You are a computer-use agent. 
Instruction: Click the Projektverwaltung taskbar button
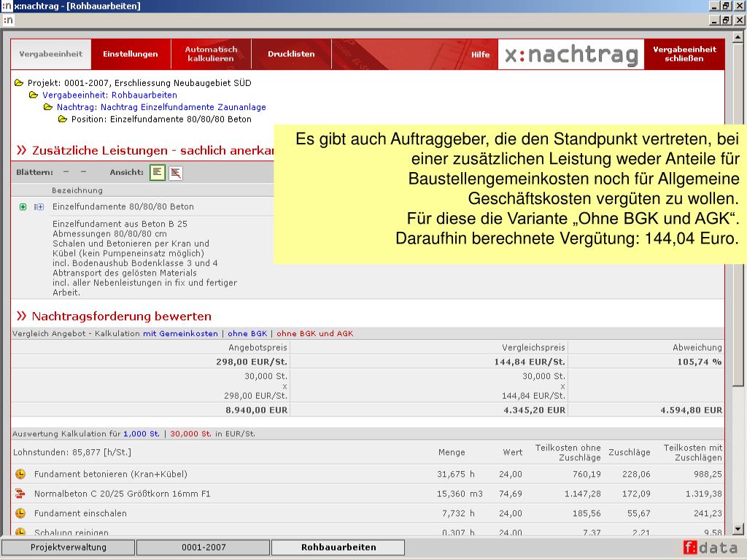point(68,548)
